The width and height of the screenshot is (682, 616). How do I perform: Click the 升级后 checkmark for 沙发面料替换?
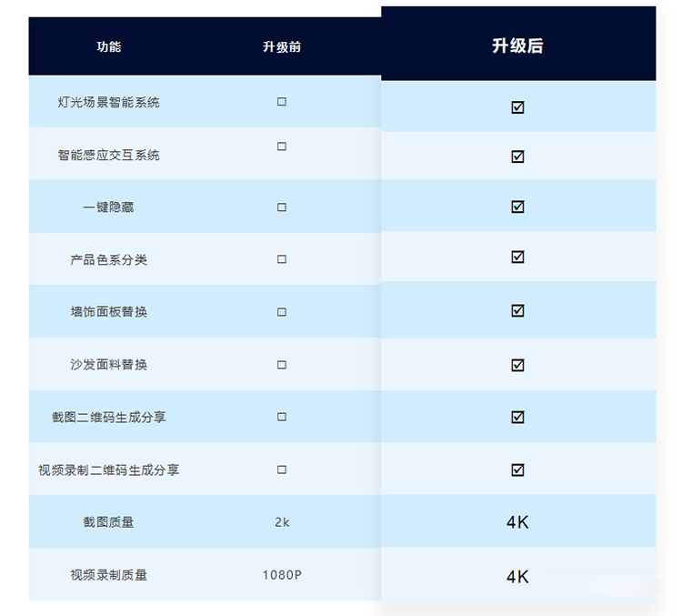pos(517,365)
